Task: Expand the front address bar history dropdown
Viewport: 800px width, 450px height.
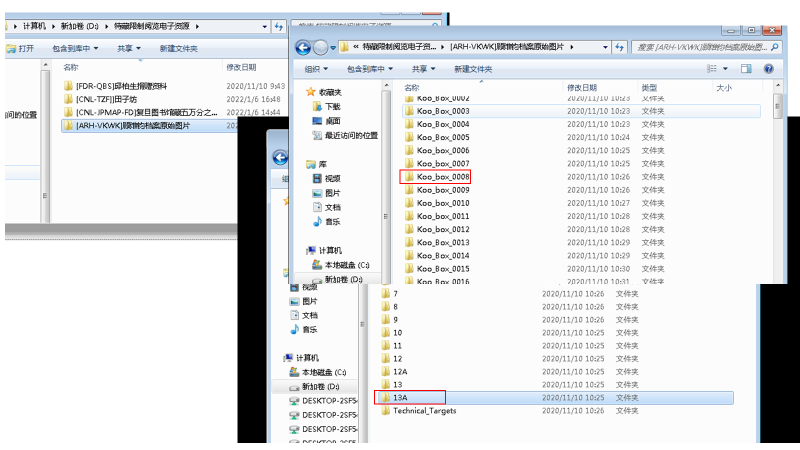Action: point(605,47)
